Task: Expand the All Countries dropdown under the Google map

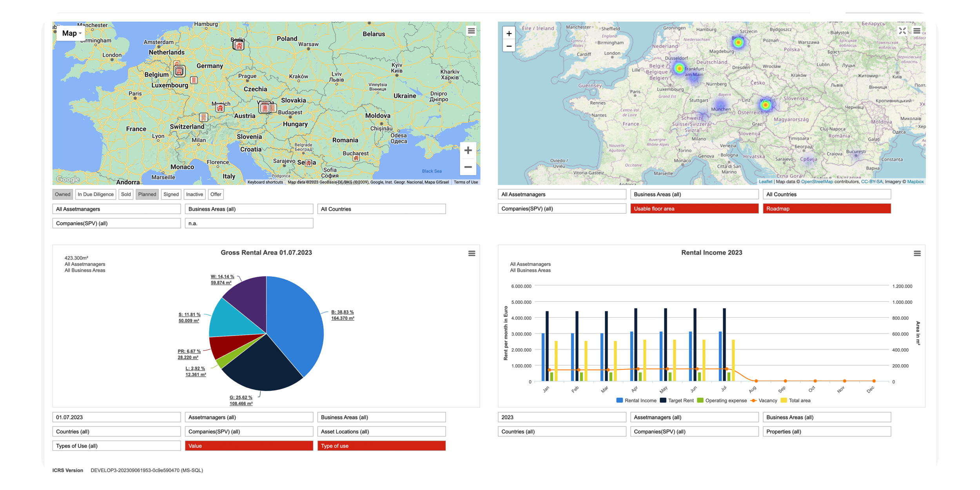Action: [381, 209]
